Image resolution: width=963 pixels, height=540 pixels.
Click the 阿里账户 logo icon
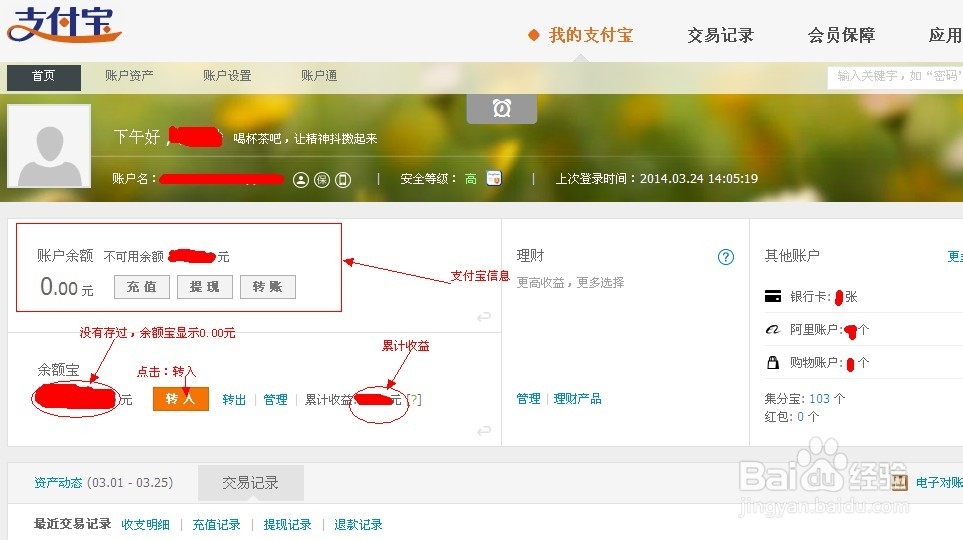point(773,330)
